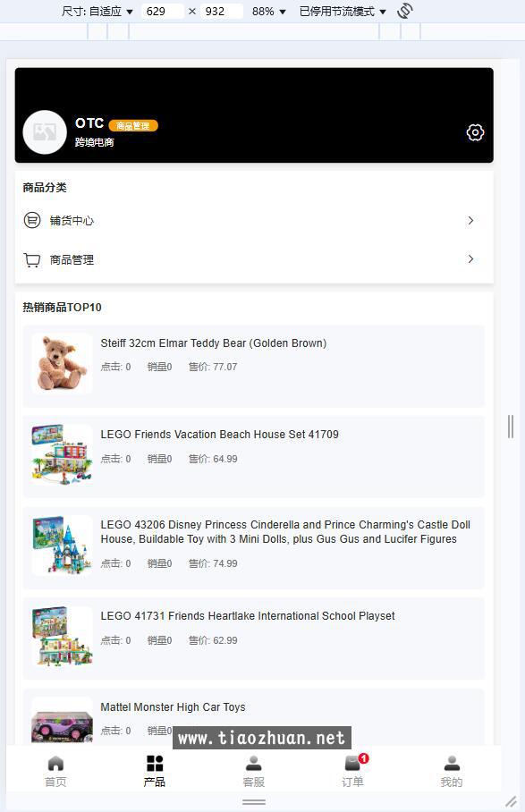Open the Steiff Elmar Teddy Bear listing

click(x=254, y=366)
